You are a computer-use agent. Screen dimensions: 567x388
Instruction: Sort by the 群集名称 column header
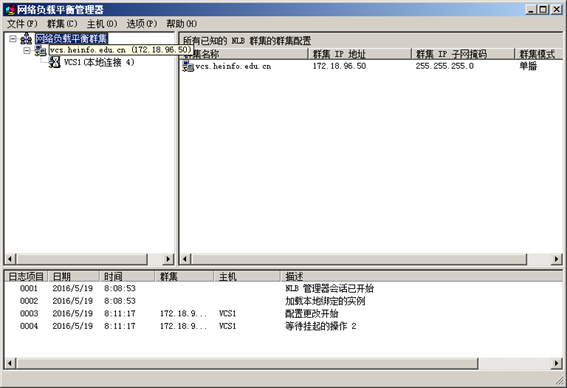click(244, 54)
